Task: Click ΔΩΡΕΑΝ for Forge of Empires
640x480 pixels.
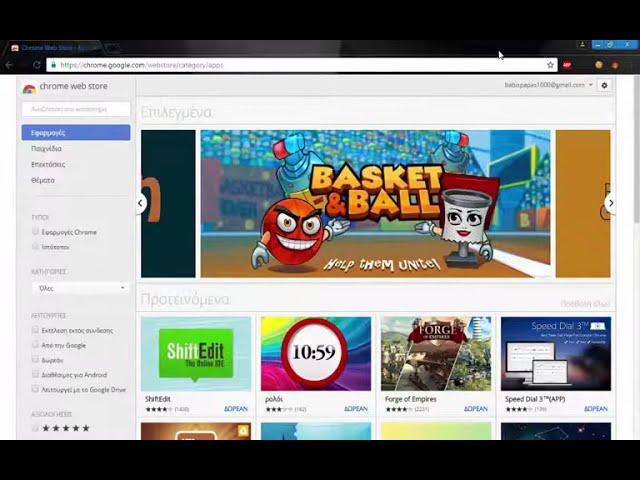Action: pyautogui.click(x=476, y=409)
